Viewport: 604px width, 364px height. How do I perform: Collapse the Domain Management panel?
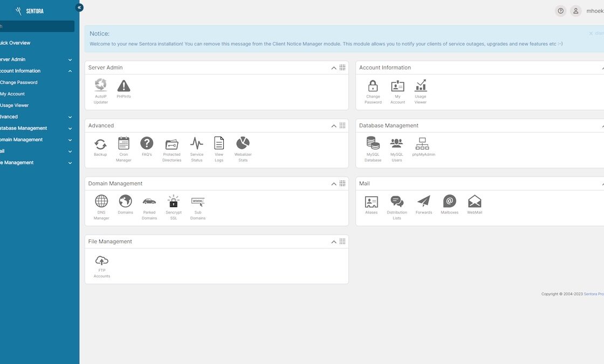[334, 184]
